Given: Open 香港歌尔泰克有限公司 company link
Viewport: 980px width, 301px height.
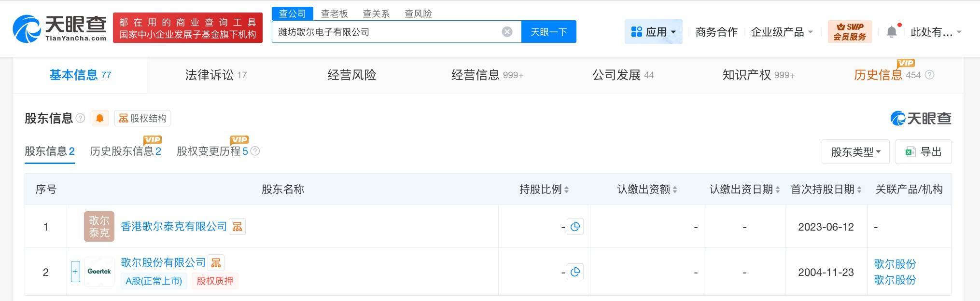Looking at the screenshot, I should point(173,227).
